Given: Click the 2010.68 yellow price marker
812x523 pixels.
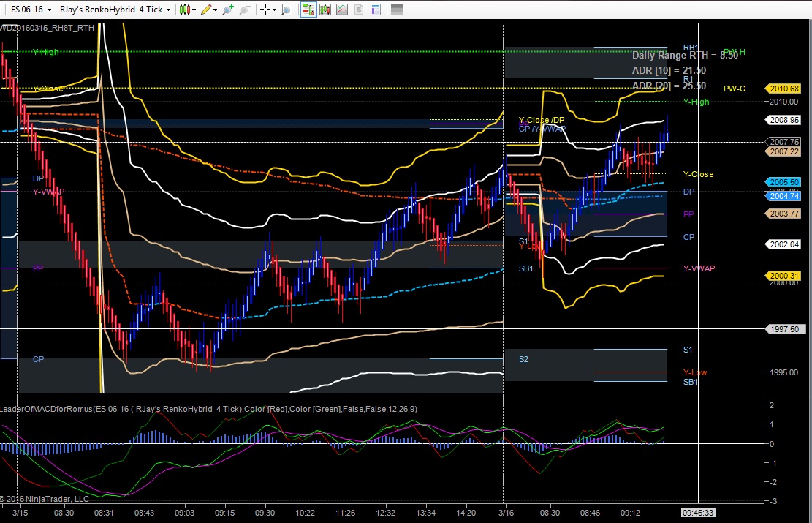Looking at the screenshot, I should coord(783,89).
